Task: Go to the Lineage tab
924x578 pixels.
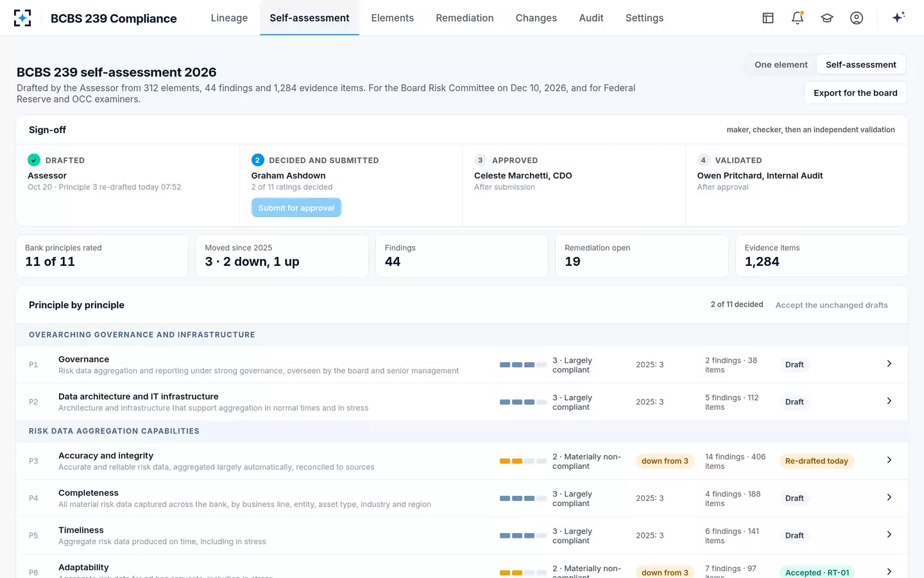Action: click(x=229, y=18)
